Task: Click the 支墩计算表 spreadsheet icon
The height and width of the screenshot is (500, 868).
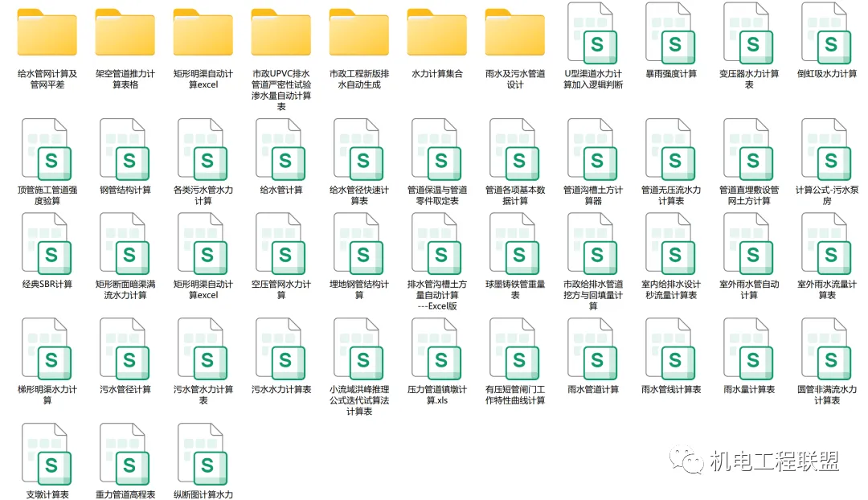Action: coord(47,454)
